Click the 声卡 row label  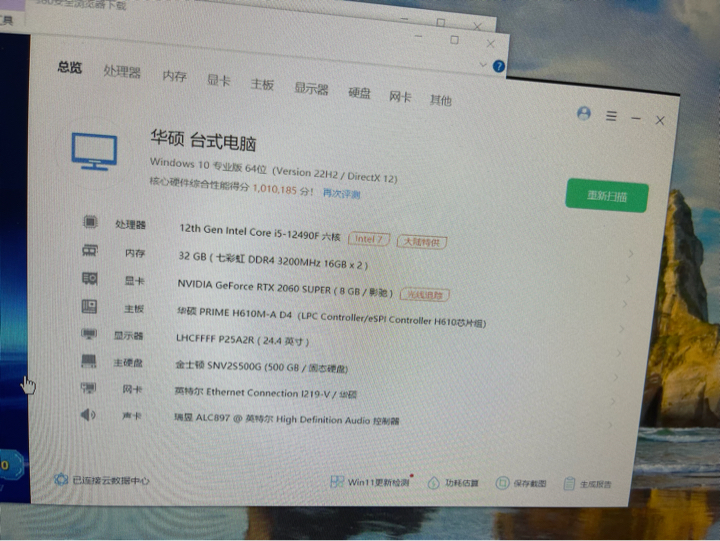pyautogui.click(x=131, y=416)
